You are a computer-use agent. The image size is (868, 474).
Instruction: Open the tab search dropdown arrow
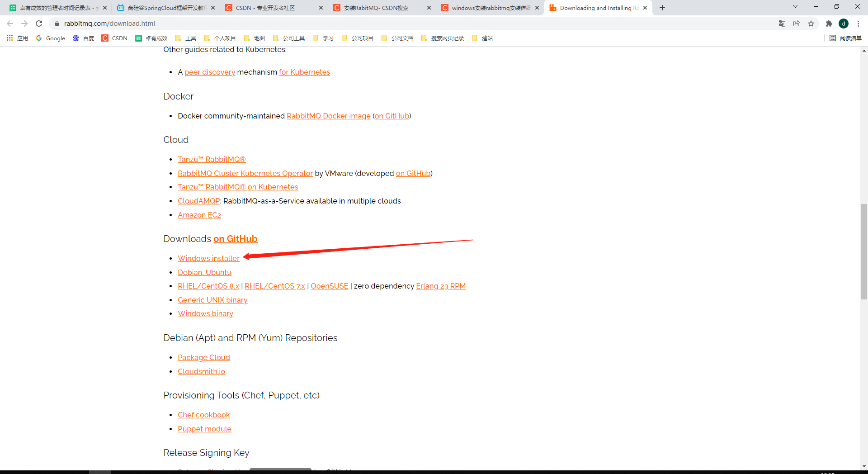(795, 6)
